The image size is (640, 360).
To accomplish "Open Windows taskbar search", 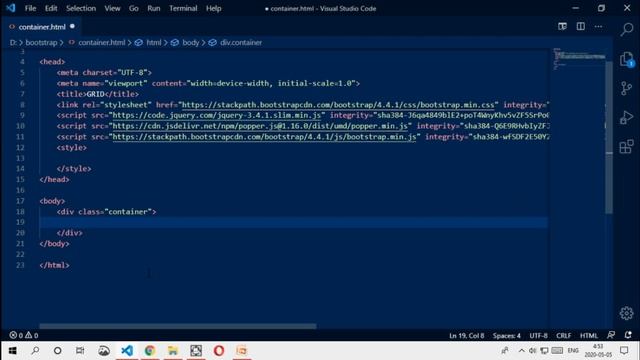I will (x=35, y=351).
